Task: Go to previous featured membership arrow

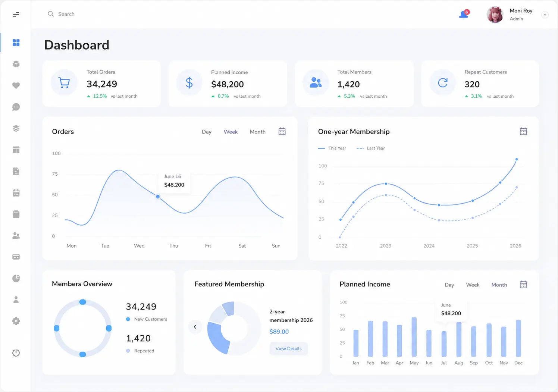Action: (x=195, y=327)
